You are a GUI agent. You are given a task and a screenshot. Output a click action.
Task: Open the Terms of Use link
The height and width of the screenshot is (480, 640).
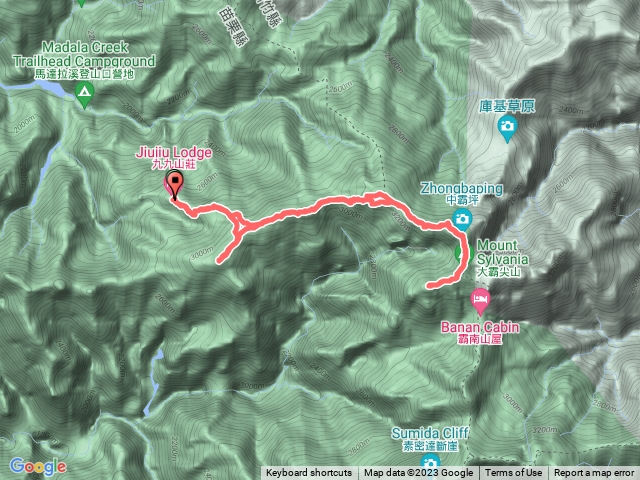513,473
